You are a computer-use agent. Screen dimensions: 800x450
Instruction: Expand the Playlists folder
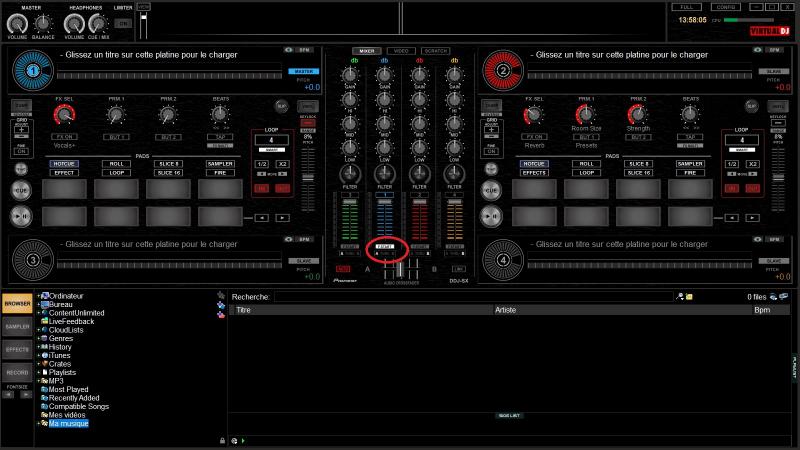click(x=38, y=372)
